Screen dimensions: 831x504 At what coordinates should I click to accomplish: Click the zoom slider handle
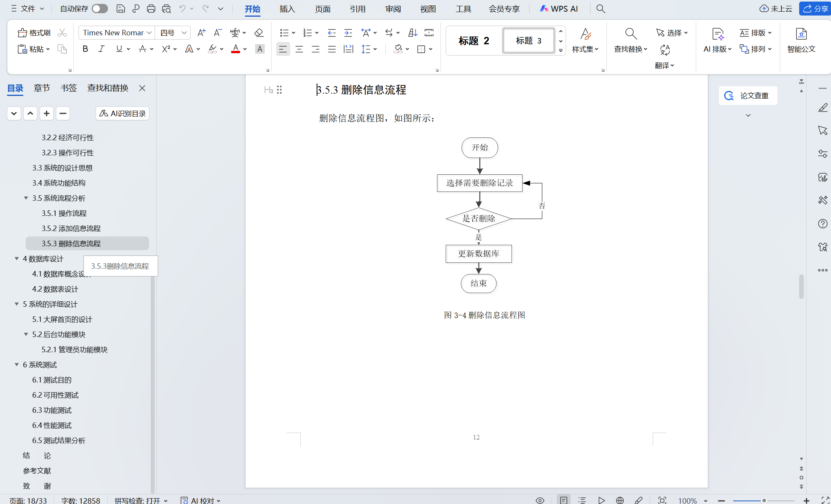764,501
